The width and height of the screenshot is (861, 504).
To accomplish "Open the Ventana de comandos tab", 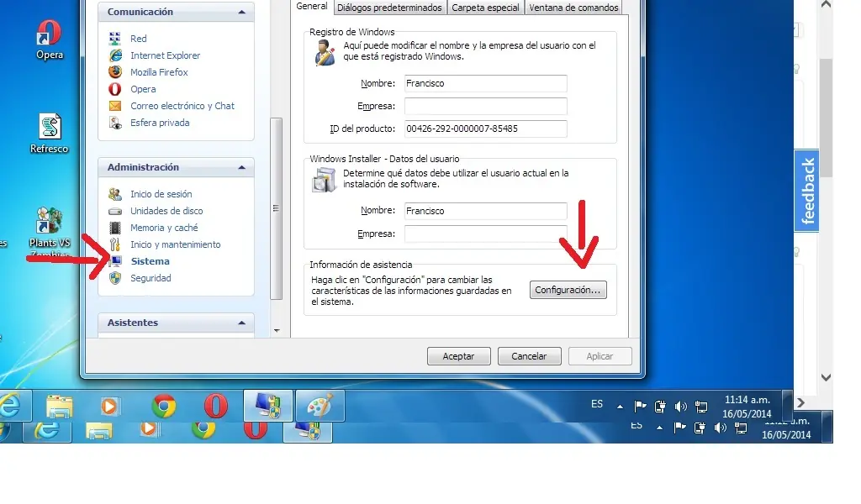I will pyautogui.click(x=573, y=8).
